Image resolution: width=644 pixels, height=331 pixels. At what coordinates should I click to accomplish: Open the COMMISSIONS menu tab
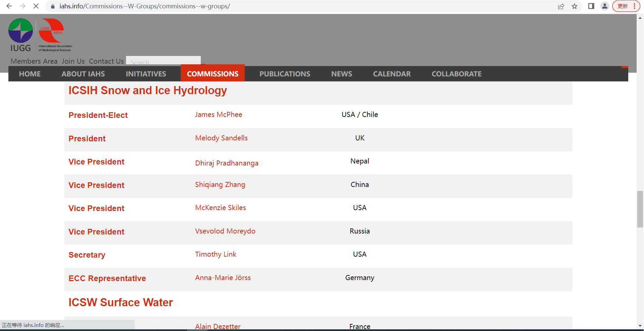coord(213,74)
